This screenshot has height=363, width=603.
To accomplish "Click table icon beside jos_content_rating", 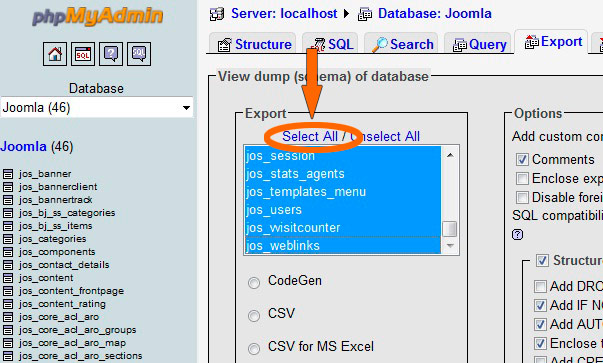I will coord(8,304).
